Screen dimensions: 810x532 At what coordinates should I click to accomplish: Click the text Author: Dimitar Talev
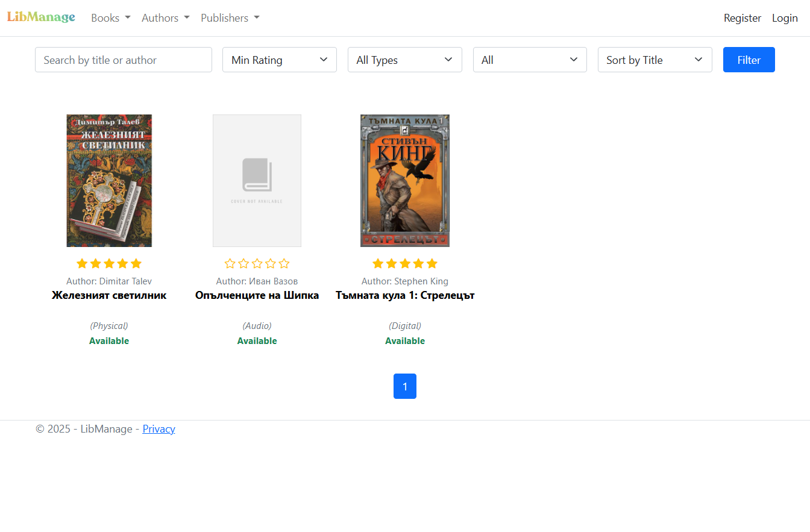coord(109,281)
